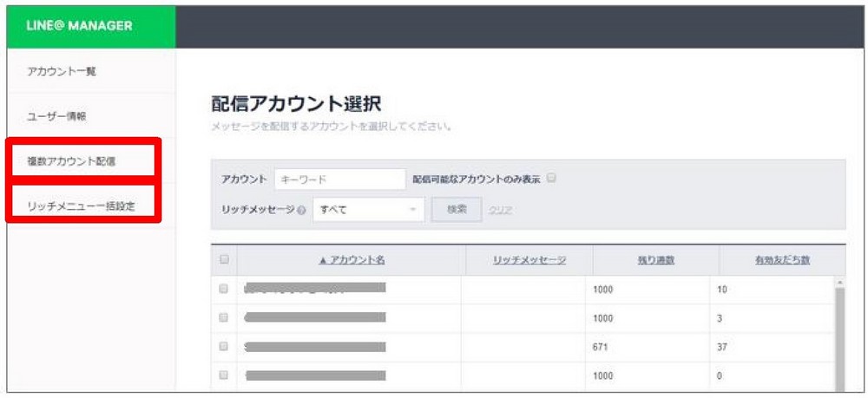
Task: Open the リッチメッセージ dropdown showing すべて
Action: pyautogui.click(x=368, y=210)
